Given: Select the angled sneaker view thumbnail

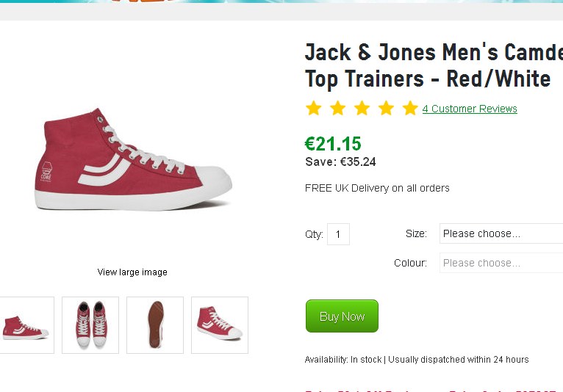Looking at the screenshot, I should click(x=220, y=325).
